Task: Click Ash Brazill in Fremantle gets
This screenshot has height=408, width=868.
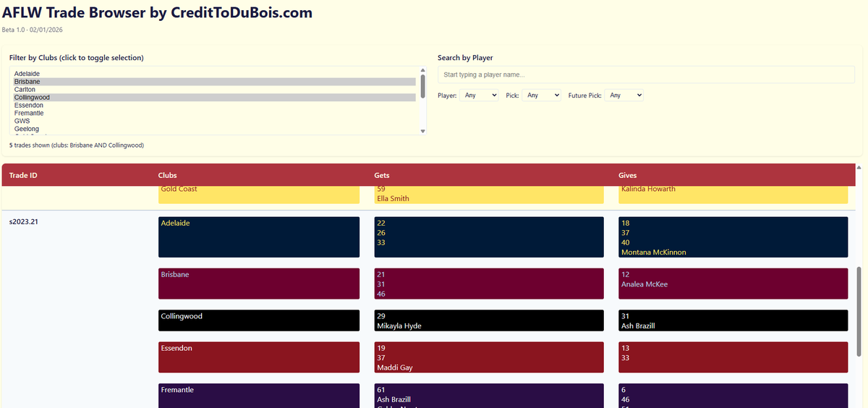Action: pyautogui.click(x=393, y=399)
